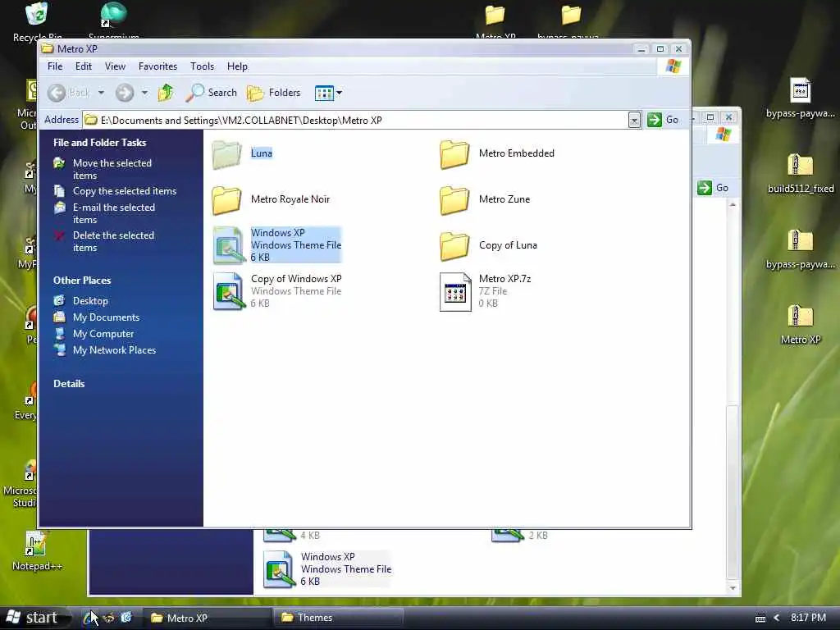
Task: Click the keyboard tray icon
Action: pos(760,619)
